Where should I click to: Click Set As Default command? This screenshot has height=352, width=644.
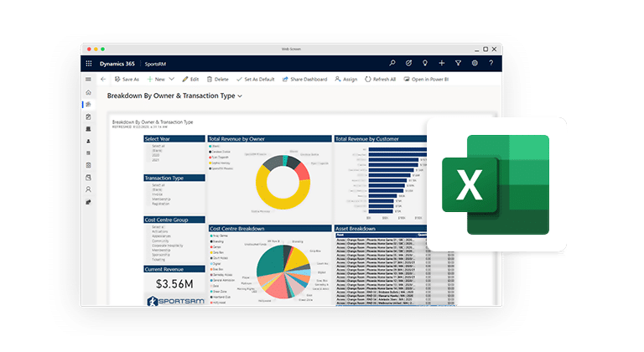coord(256,80)
